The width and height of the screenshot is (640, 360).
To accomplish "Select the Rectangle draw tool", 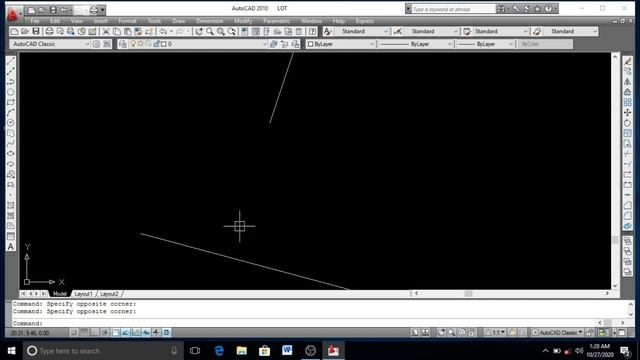I will point(11,102).
